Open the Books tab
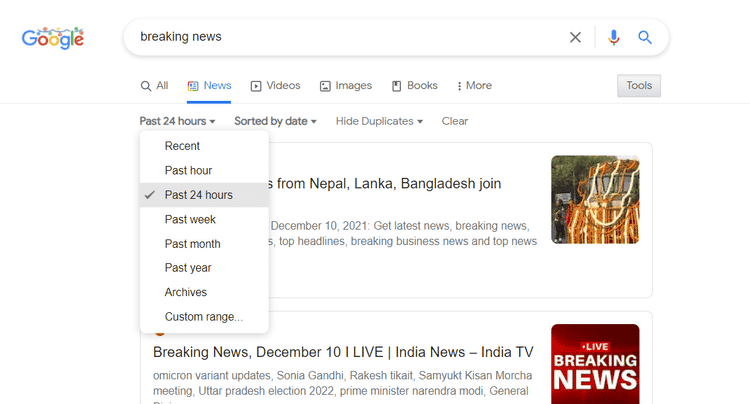 [414, 86]
